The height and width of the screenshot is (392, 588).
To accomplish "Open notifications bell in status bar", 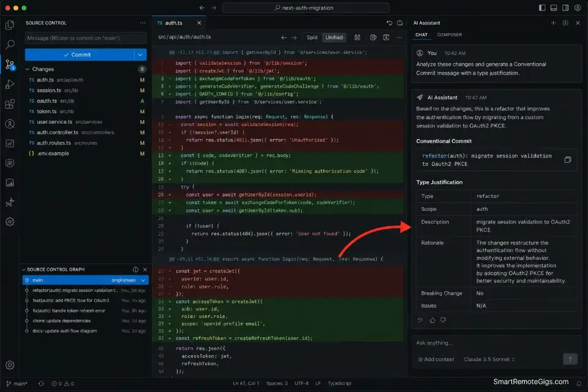I will 579,383.
